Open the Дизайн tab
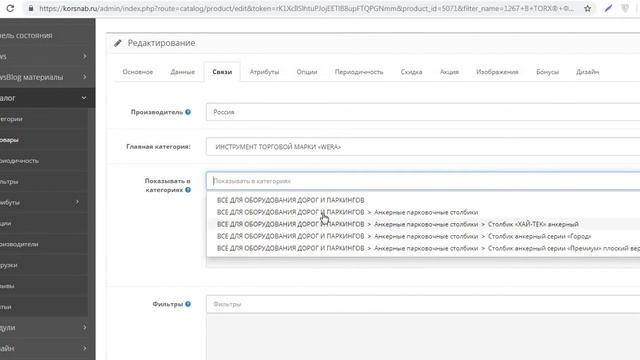The width and height of the screenshot is (640, 360). (x=587, y=72)
